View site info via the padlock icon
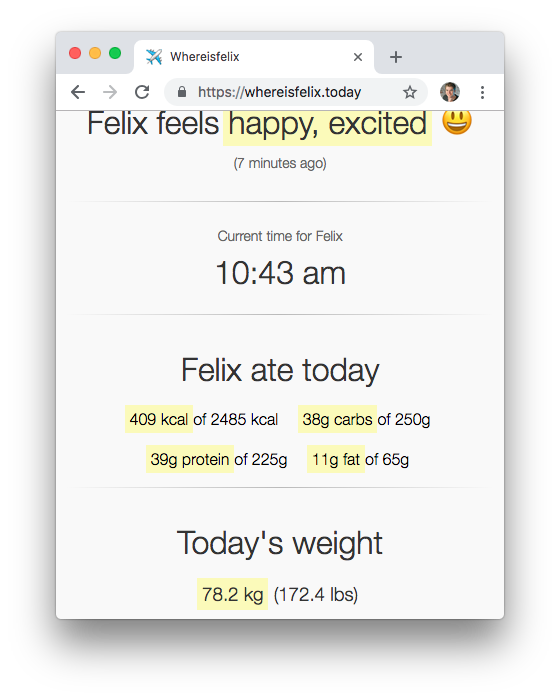The image size is (560, 699). pyautogui.click(x=181, y=92)
